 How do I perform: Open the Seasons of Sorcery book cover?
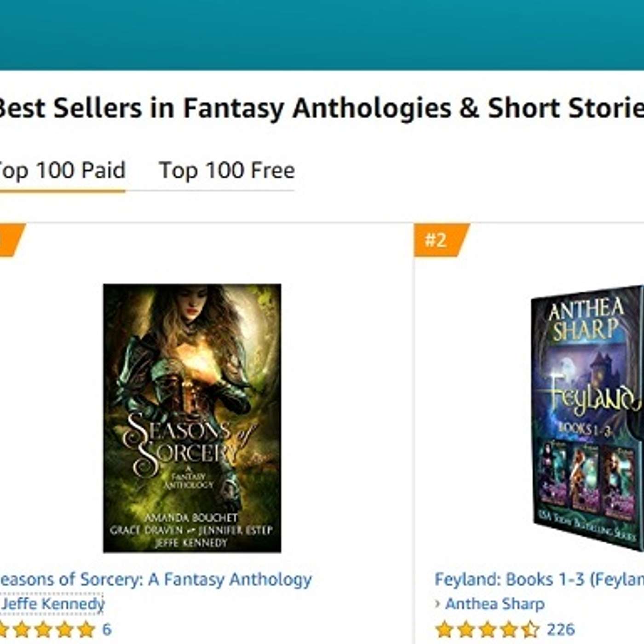[192, 418]
